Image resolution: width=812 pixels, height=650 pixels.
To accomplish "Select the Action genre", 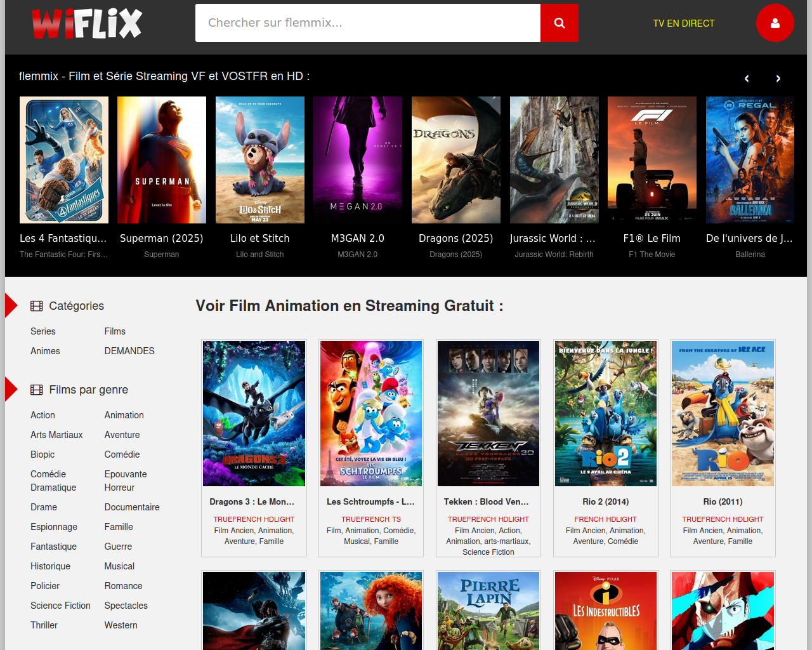I will (43, 415).
